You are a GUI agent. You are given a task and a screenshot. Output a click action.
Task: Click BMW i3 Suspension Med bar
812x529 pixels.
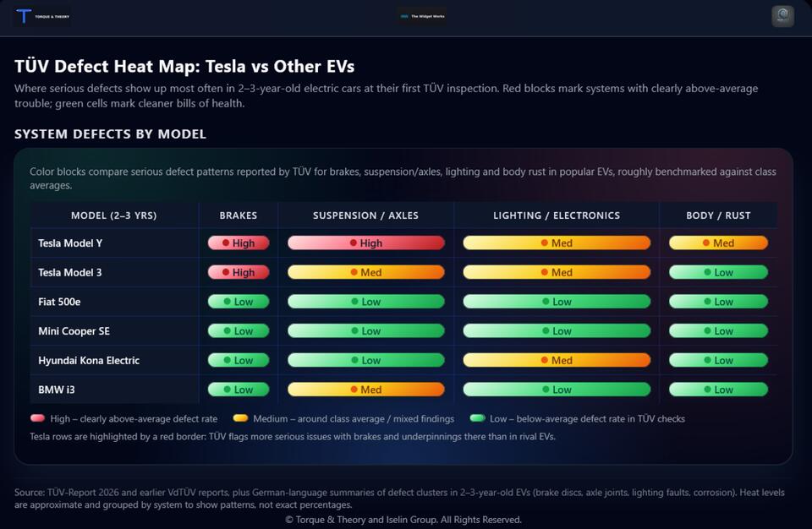tap(365, 390)
